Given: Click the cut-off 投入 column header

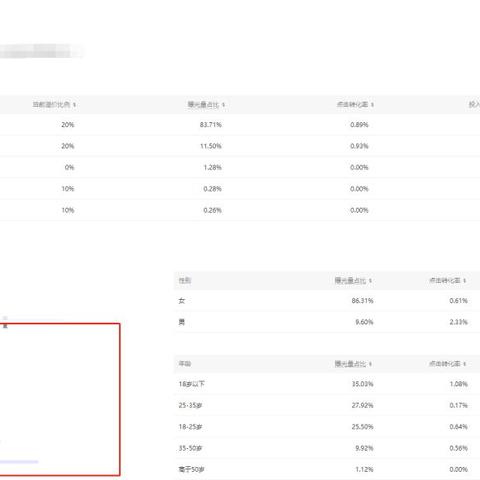Looking at the screenshot, I should click(x=474, y=105).
